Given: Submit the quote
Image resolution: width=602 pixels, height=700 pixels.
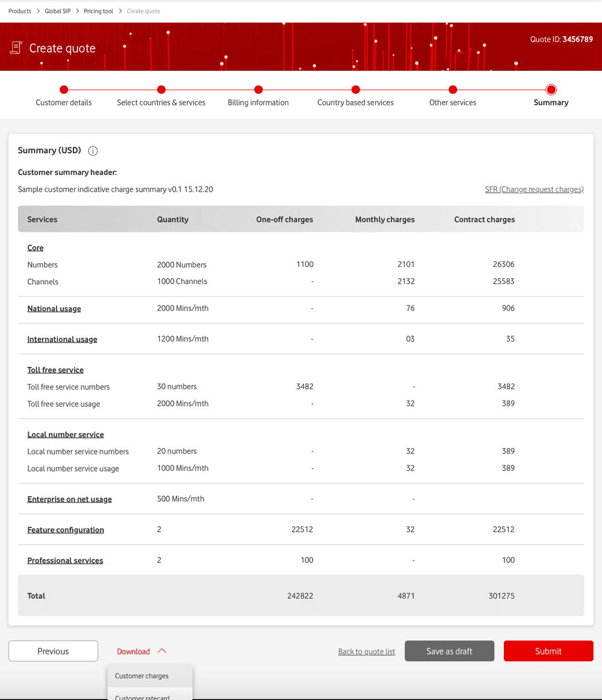Looking at the screenshot, I should pos(548,651).
